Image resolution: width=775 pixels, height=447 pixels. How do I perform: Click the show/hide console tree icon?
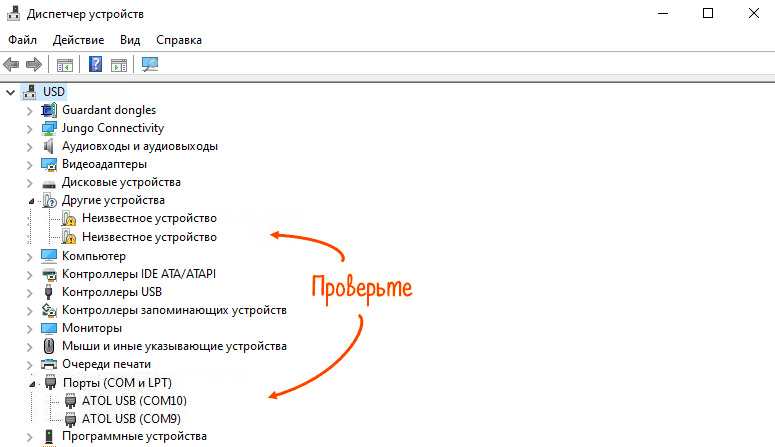point(65,65)
